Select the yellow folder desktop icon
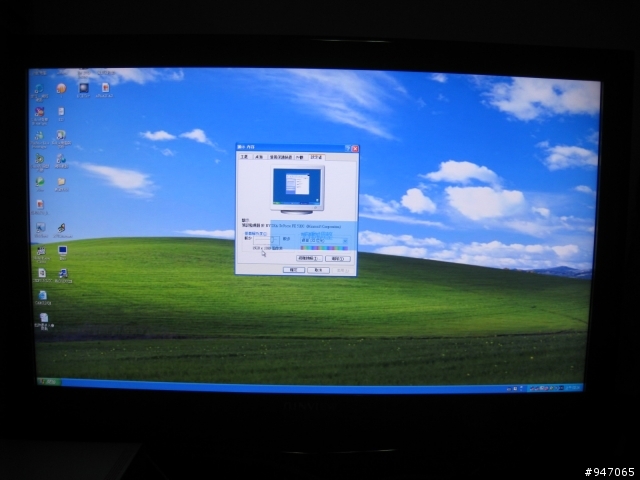This screenshot has height=480, width=640. click(x=61, y=182)
